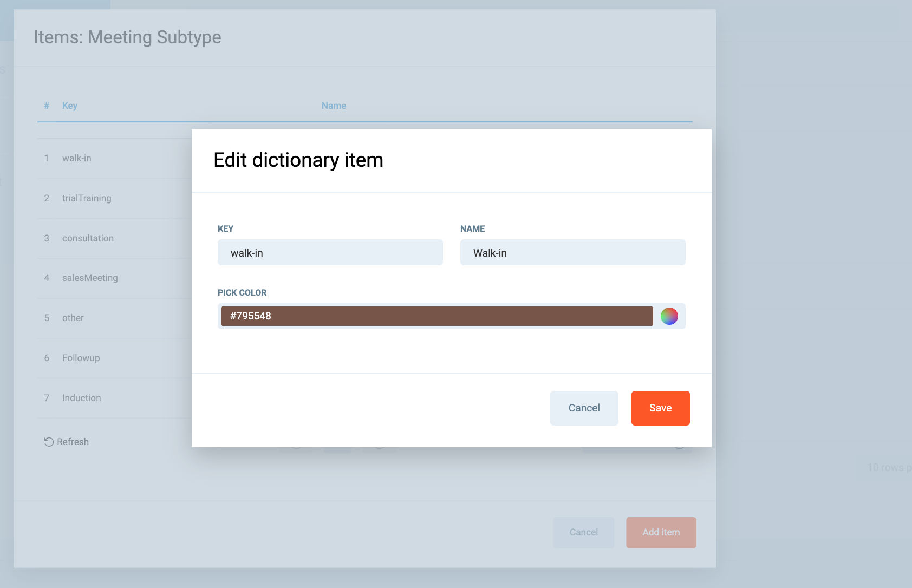912x588 pixels.
Task: Focus the NAME field containing Walk-in
Action: pos(572,253)
